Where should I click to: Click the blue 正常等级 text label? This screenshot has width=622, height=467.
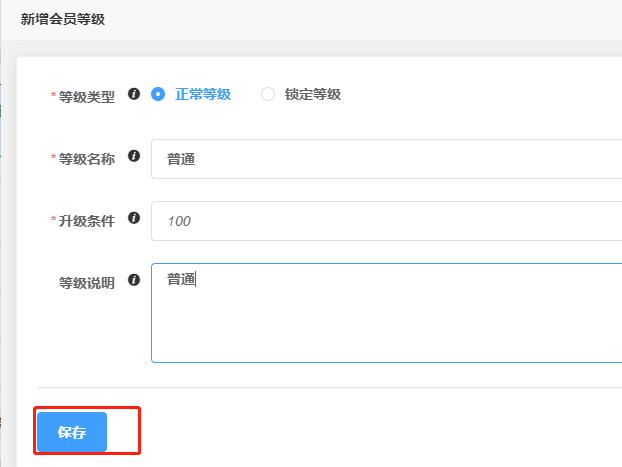[203, 94]
